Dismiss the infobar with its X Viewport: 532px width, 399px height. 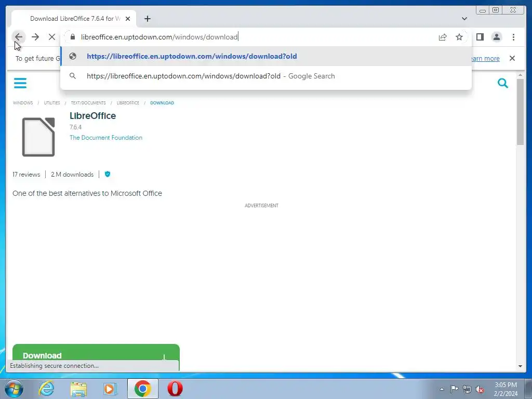(x=512, y=58)
